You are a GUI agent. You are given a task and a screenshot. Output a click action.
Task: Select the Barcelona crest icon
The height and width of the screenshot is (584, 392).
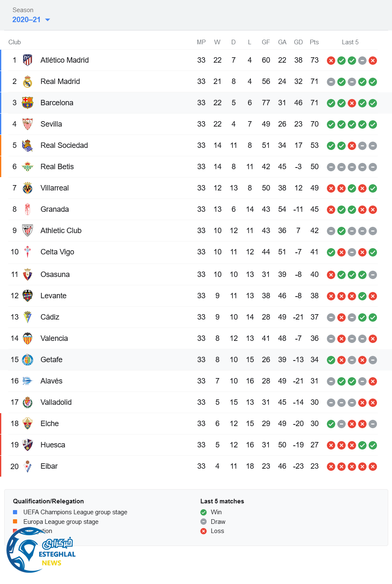tap(28, 103)
